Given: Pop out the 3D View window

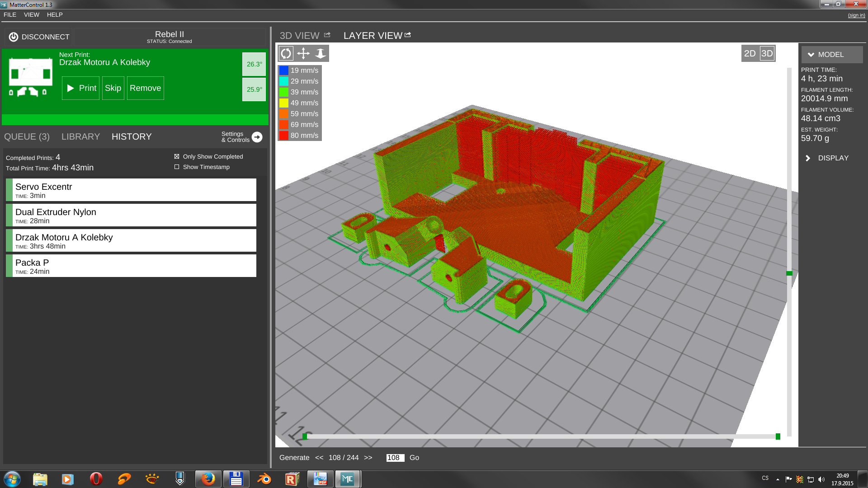Looking at the screenshot, I should point(327,35).
